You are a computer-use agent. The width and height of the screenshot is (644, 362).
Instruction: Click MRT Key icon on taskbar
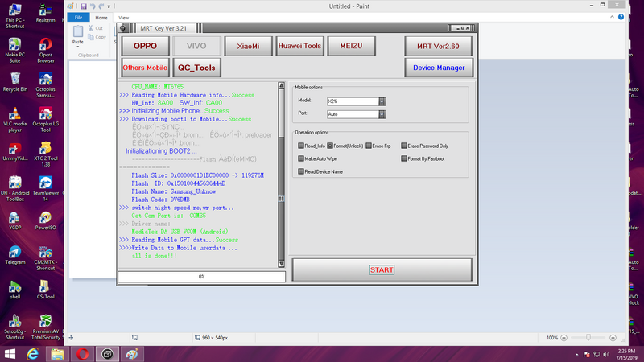click(x=107, y=354)
